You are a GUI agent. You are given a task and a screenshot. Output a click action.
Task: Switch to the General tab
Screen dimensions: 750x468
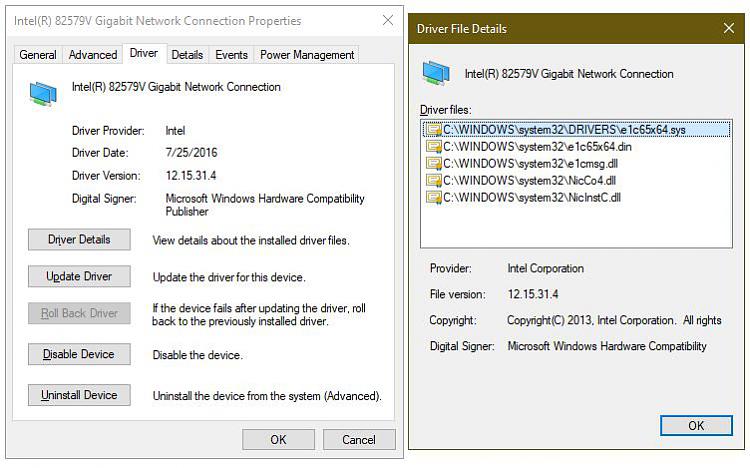pyautogui.click(x=38, y=55)
